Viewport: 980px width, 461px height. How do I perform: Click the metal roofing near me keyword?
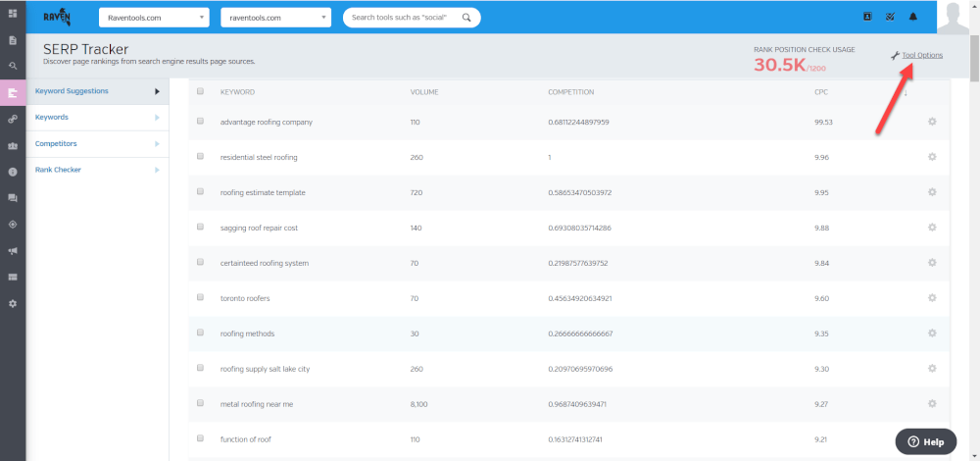[x=257, y=405]
